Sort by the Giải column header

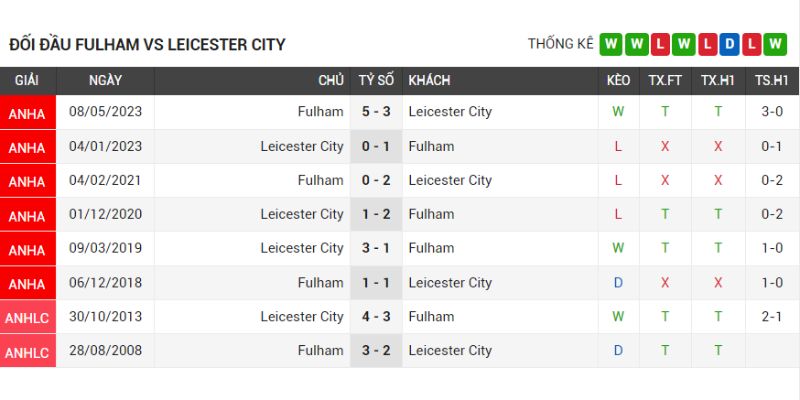(27, 80)
